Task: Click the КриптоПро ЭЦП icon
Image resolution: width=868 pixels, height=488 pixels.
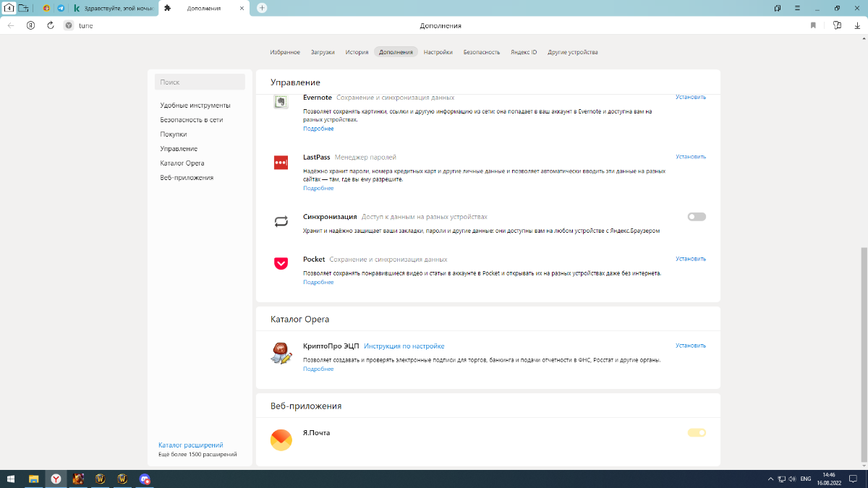Action: (281, 353)
